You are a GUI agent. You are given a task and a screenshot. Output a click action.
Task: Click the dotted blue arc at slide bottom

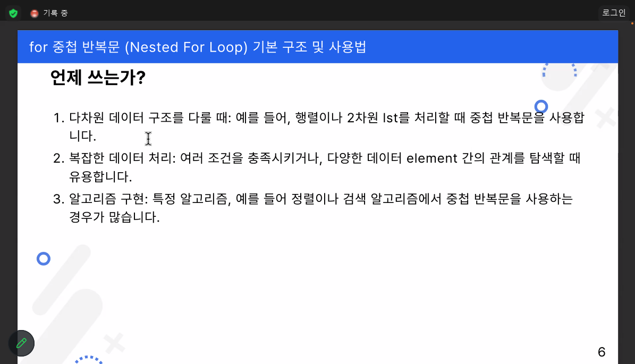coord(89,360)
